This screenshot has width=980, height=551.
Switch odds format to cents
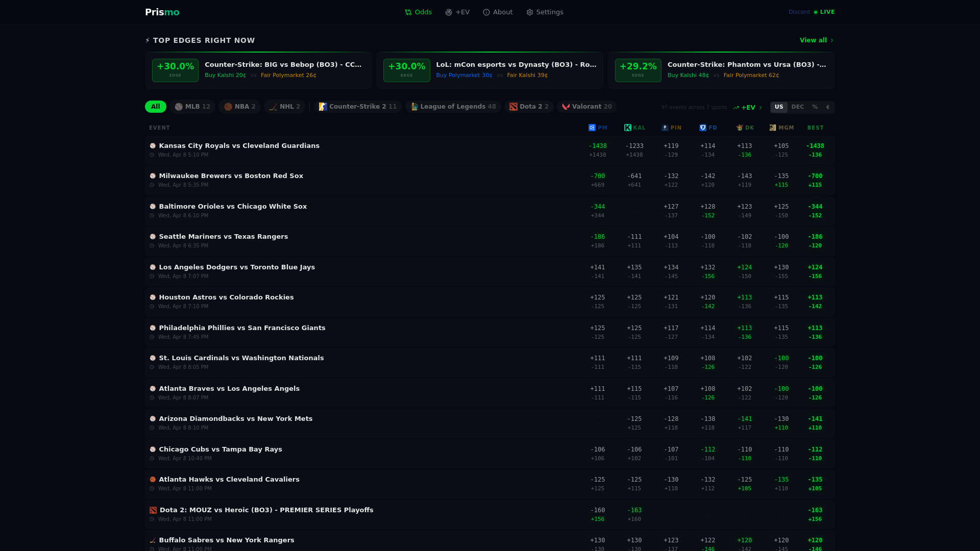(x=828, y=107)
